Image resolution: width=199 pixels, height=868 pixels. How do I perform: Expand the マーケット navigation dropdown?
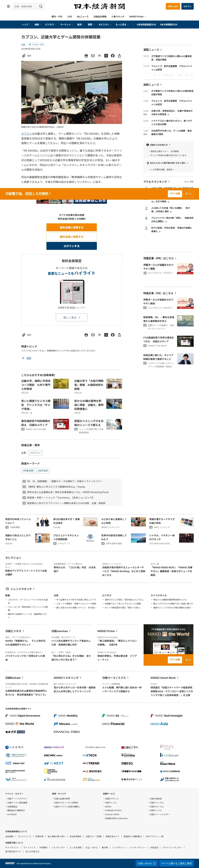point(67,24)
